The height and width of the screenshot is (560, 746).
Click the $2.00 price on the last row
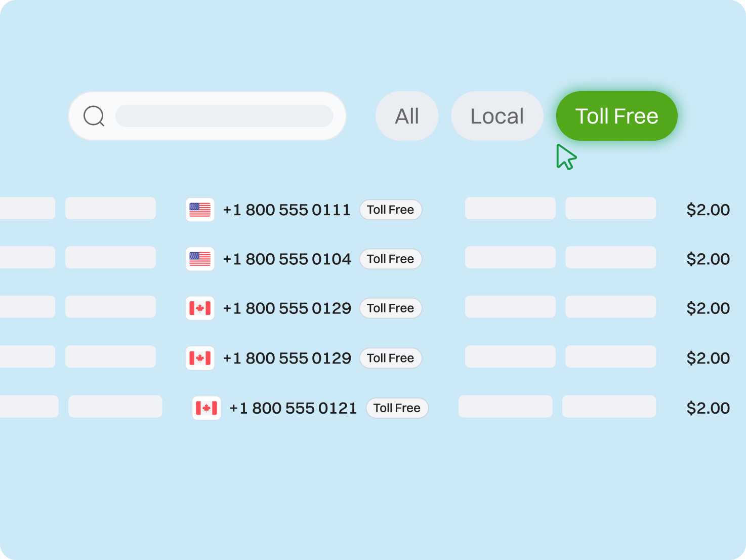tap(709, 408)
